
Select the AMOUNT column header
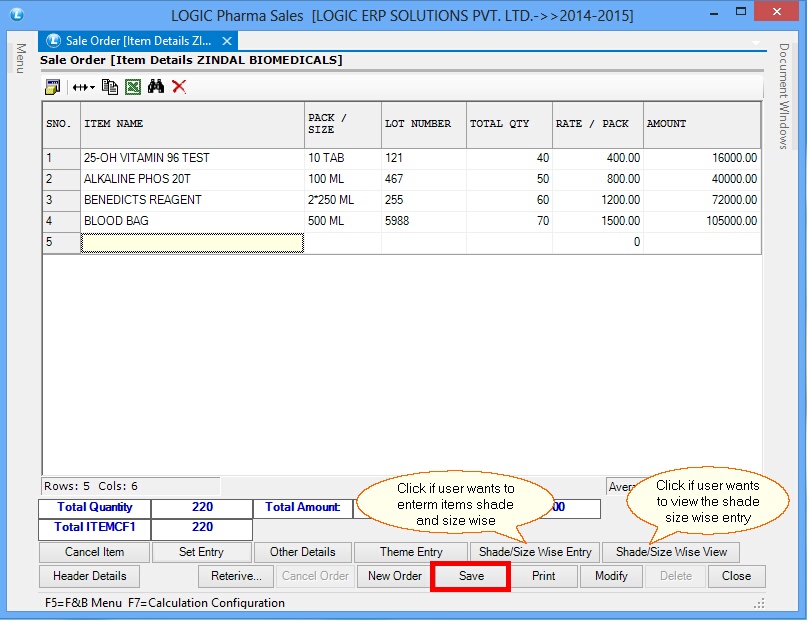(x=702, y=124)
